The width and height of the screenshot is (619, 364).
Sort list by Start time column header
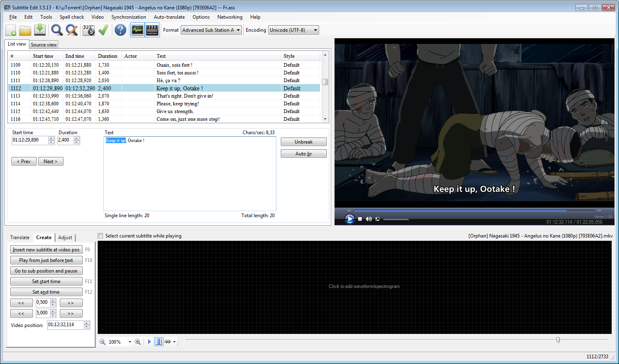tap(46, 56)
